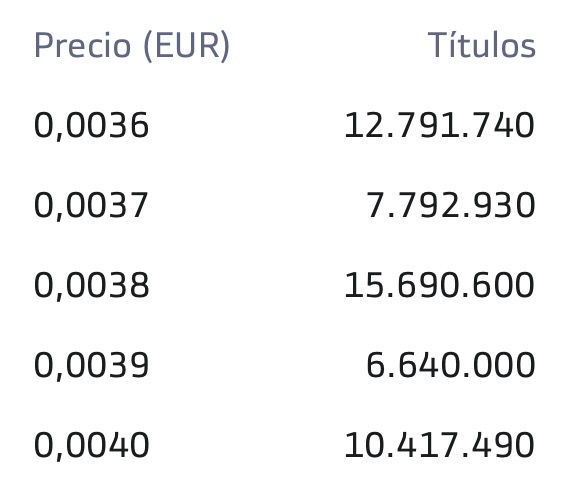Click the (EUR) currency label
The width and height of the screenshot is (562, 500).
186,46
